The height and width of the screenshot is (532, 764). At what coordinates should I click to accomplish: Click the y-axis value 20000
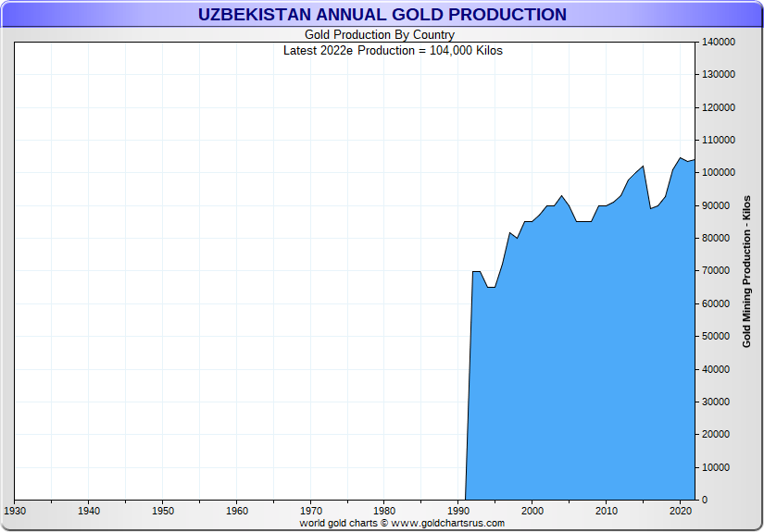click(x=716, y=434)
